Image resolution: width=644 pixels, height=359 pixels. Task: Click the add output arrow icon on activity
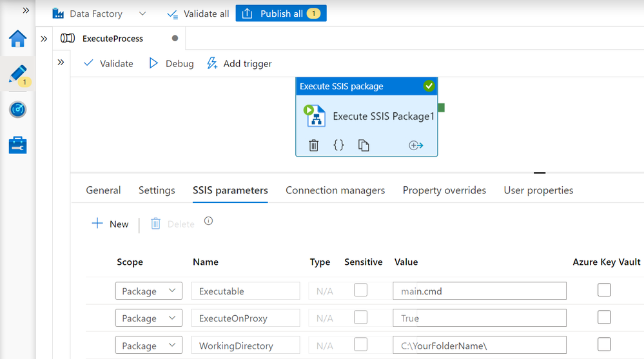point(416,145)
